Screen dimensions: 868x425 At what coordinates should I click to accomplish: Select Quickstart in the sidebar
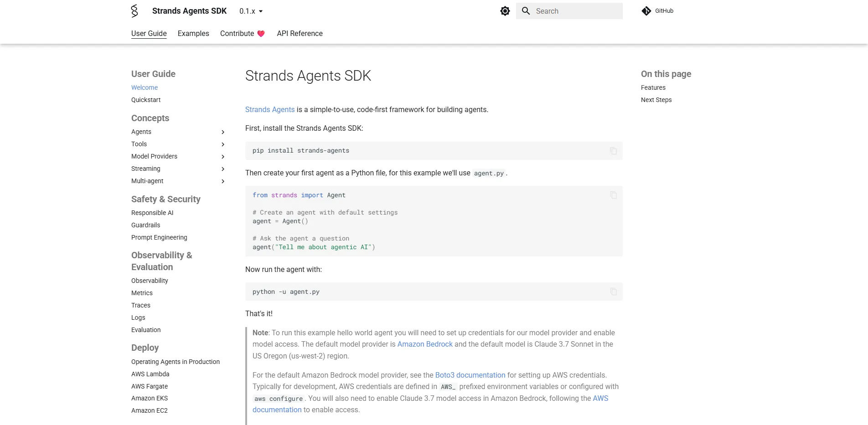click(x=146, y=100)
